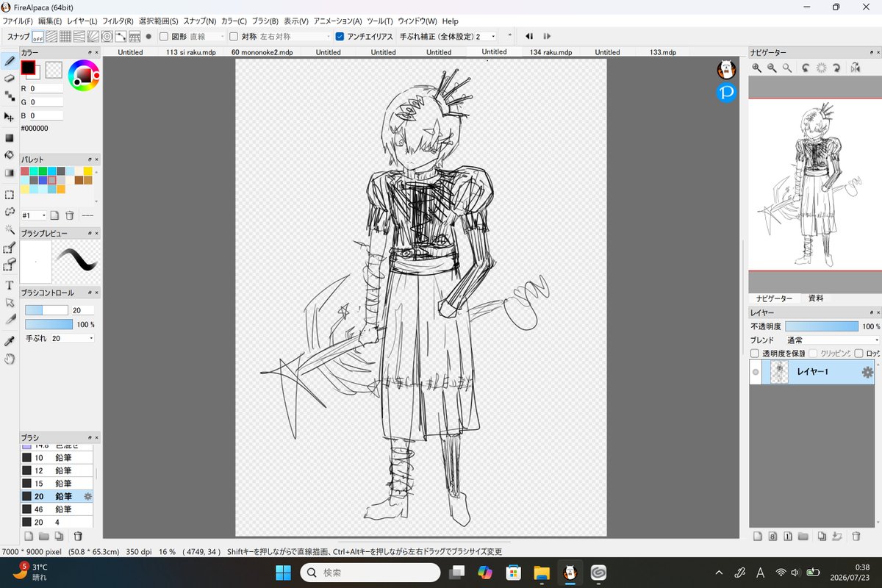The width and height of the screenshot is (882, 588).
Task: Delete brush with Brush panel trash icon
Action: click(x=78, y=536)
